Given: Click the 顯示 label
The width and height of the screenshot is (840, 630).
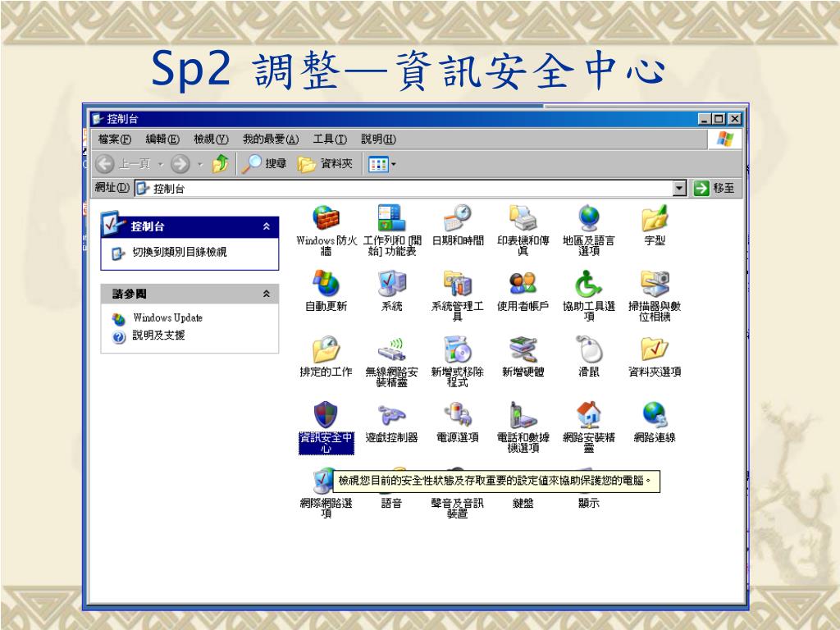Looking at the screenshot, I should 589,503.
